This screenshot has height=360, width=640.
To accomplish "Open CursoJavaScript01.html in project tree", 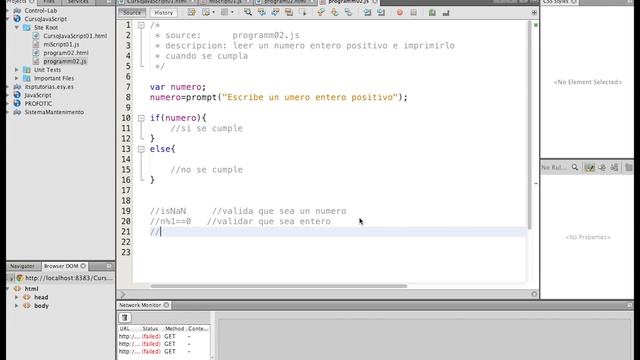I will pos(75,36).
